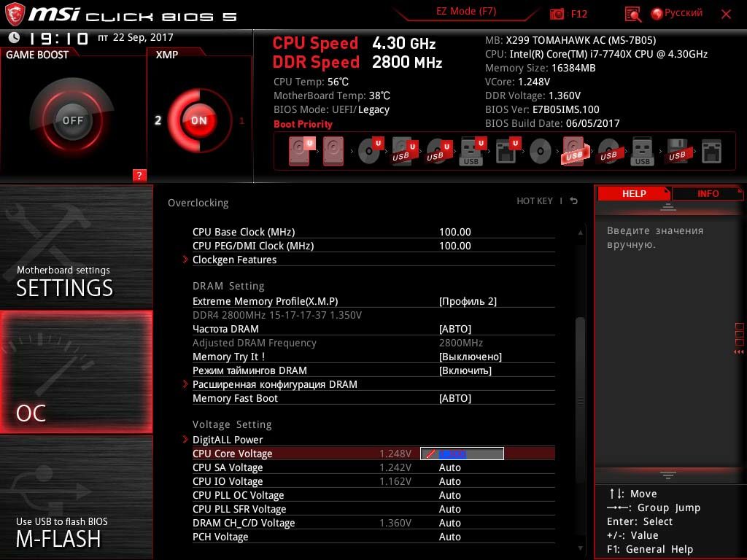Click the date text 22 Sep, 2017
This screenshot has width=747, height=560.
point(143,37)
